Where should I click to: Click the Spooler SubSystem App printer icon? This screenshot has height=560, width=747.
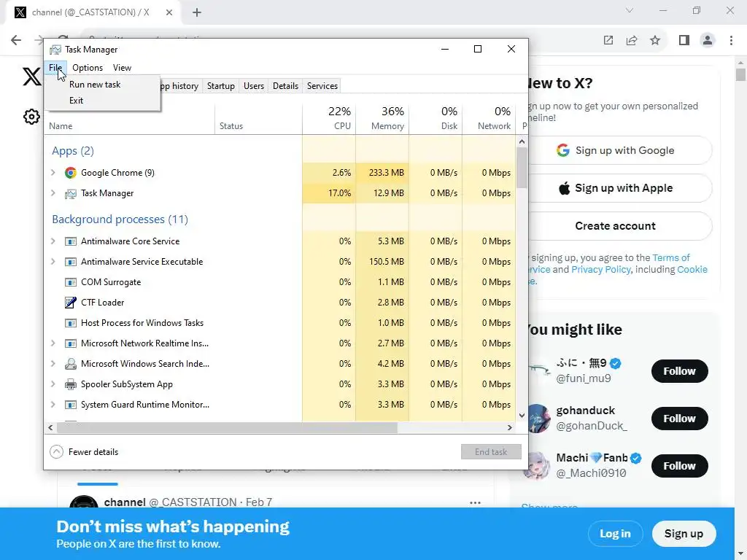coord(71,384)
